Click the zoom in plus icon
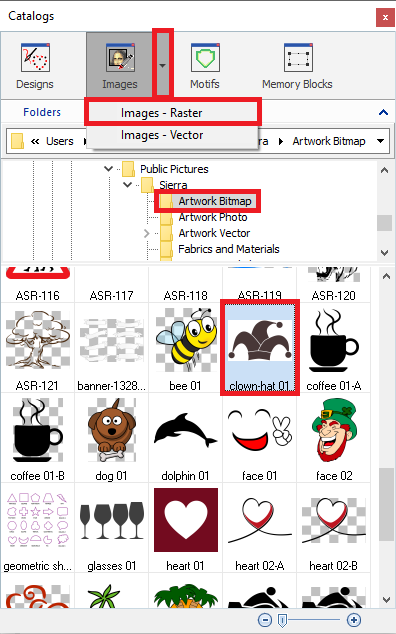The width and height of the screenshot is (396, 634). [354, 619]
